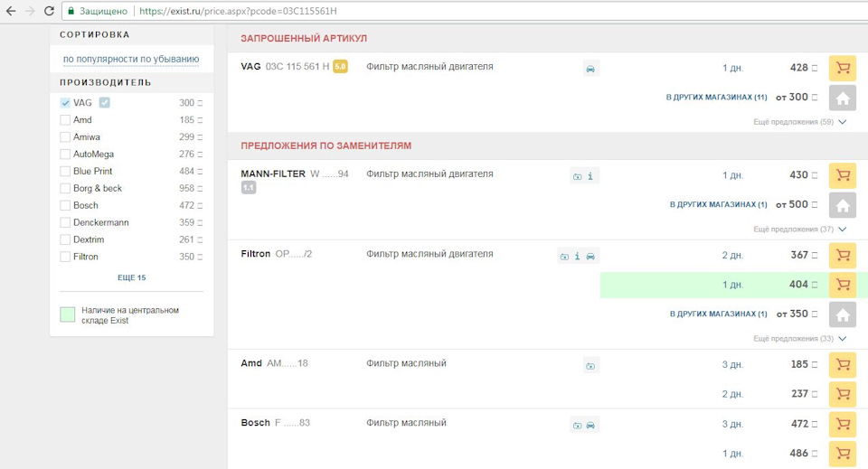
Task: Show more manufacturers via 'ЕЩЕ 15'
Action: [132, 277]
